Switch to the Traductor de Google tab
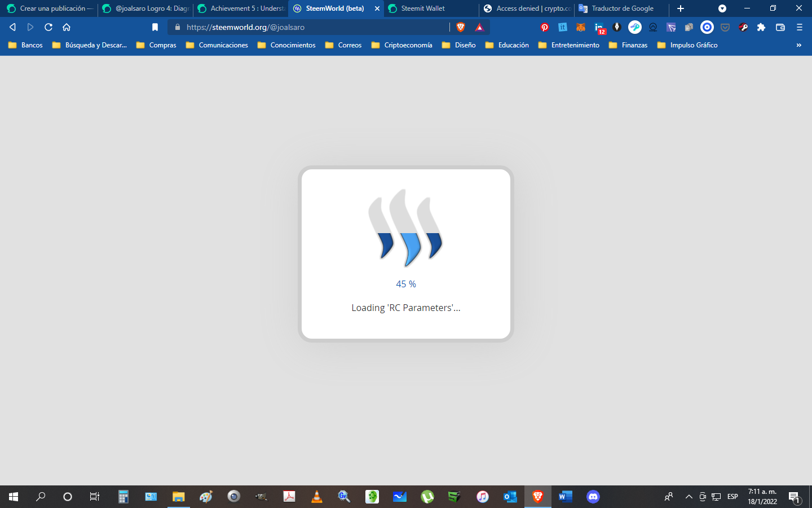 [x=621, y=8]
